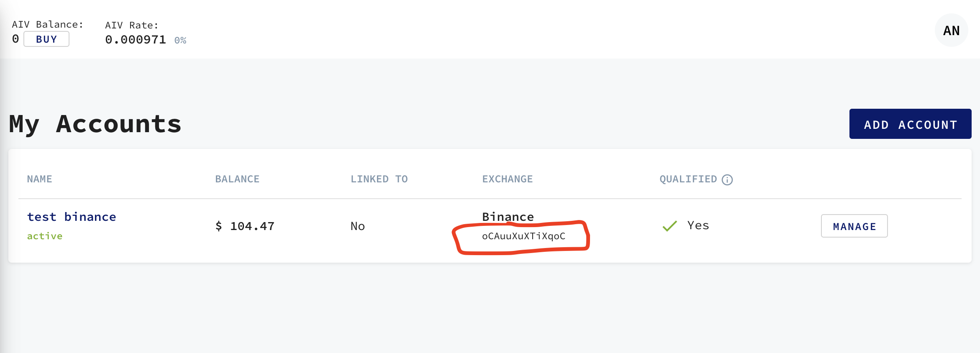Click the EXCHANGE column header
This screenshot has width=980, height=353.
click(507, 179)
